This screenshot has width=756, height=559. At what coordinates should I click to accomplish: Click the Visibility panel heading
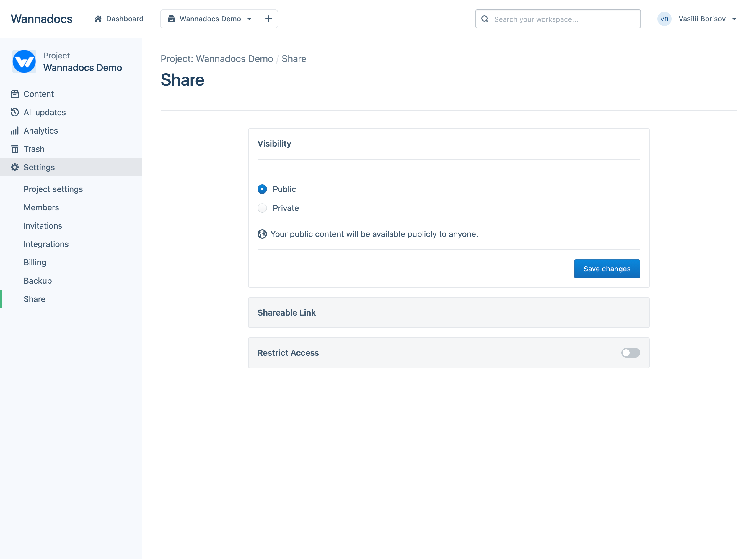pos(274,144)
